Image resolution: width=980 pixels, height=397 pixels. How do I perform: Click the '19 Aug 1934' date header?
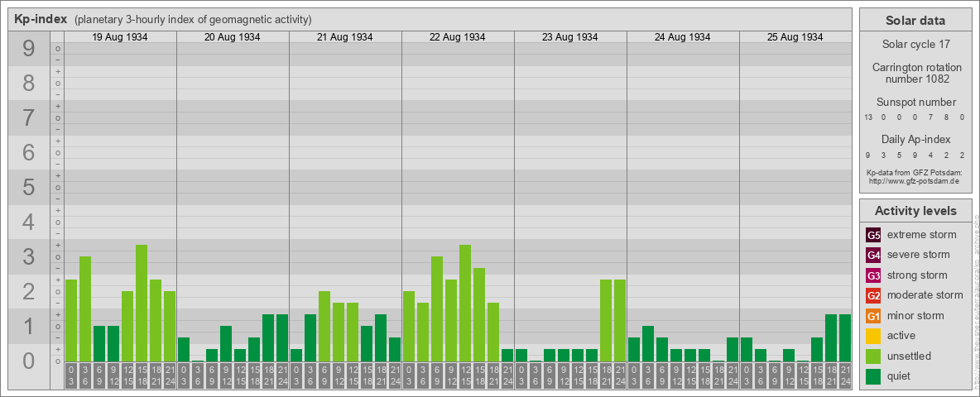(x=120, y=37)
